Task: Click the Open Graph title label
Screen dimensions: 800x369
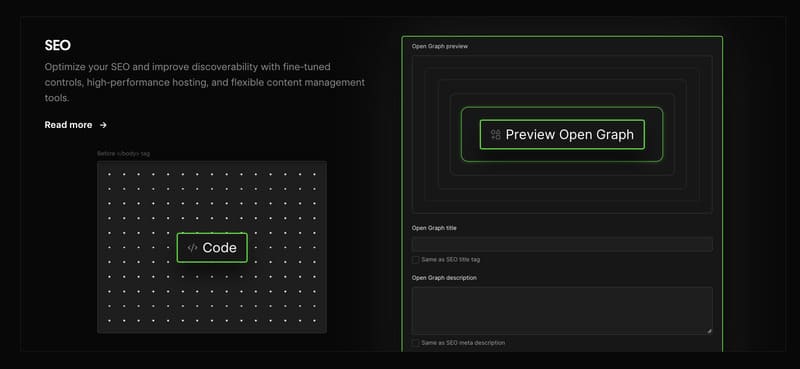Action: click(434, 228)
